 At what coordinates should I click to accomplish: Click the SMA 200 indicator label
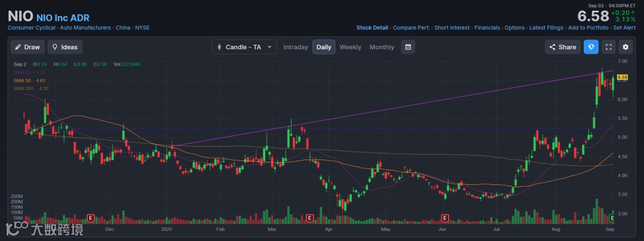click(31, 88)
